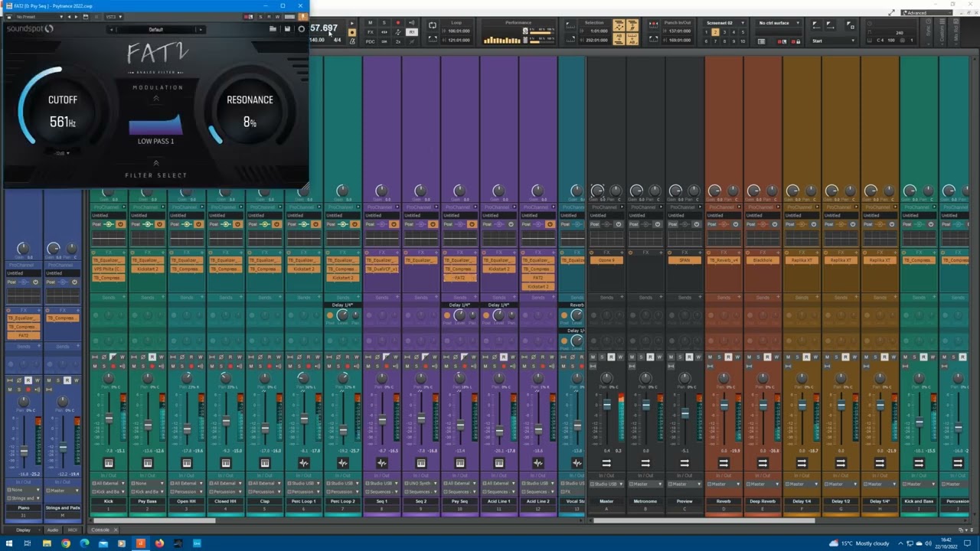Screen dimensions: 980x551
Task: Mute the Piano track
Action: pyautogui.click(x=11, y=389)
